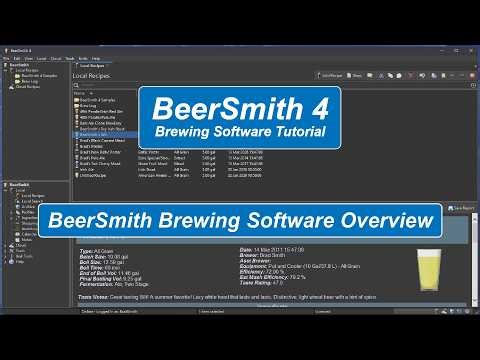Switch to the Local Recipes tab

pyautogui.click(x=92, y=66)
